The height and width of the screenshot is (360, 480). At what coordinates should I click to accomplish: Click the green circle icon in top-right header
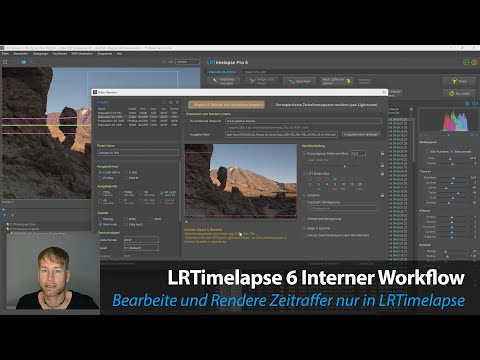click(x=466, y=62)
